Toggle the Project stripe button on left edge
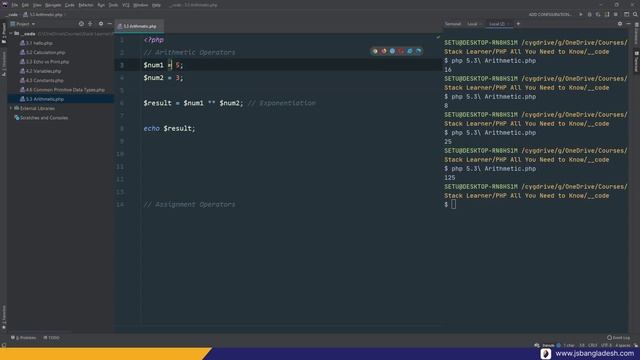The image size is (640, 360). click(x=4, y=33)
